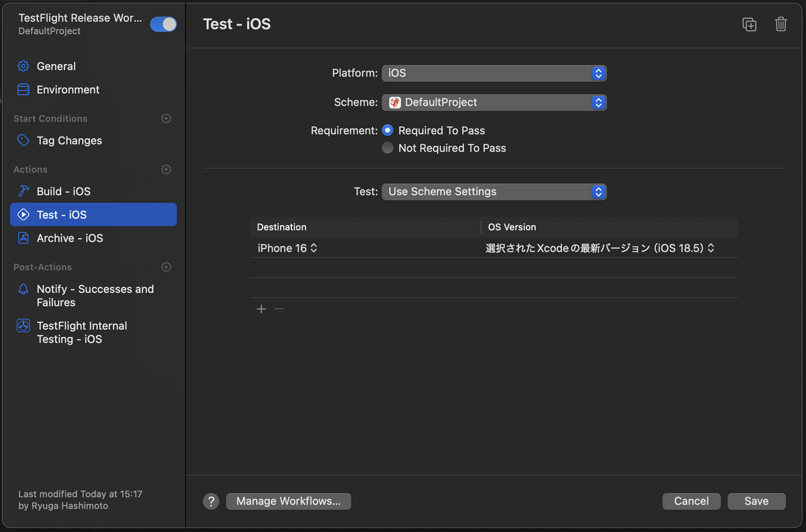Click the Test - iOS play icon
The height and width of the screenshot is (532, 806).
pyautogui.click(x=24, y=215)
